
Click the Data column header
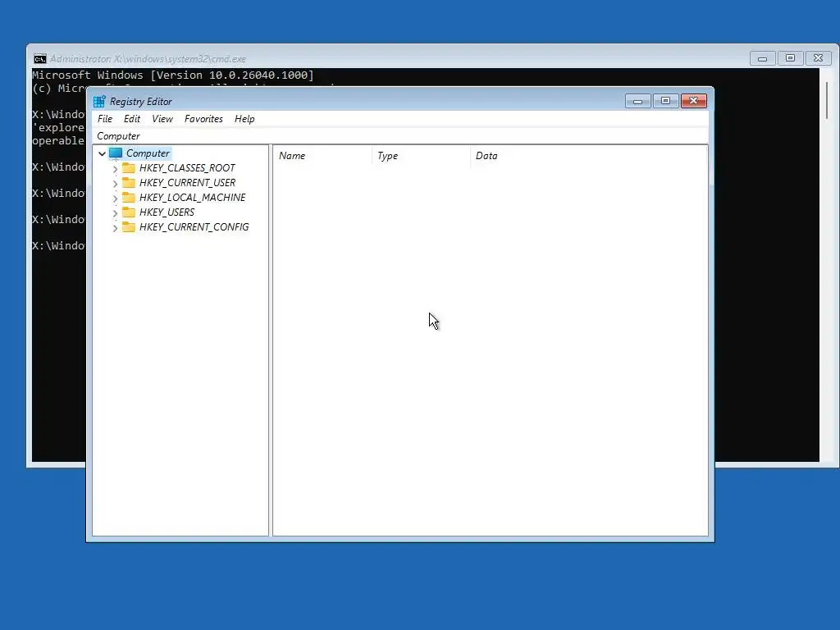(589, 156)
